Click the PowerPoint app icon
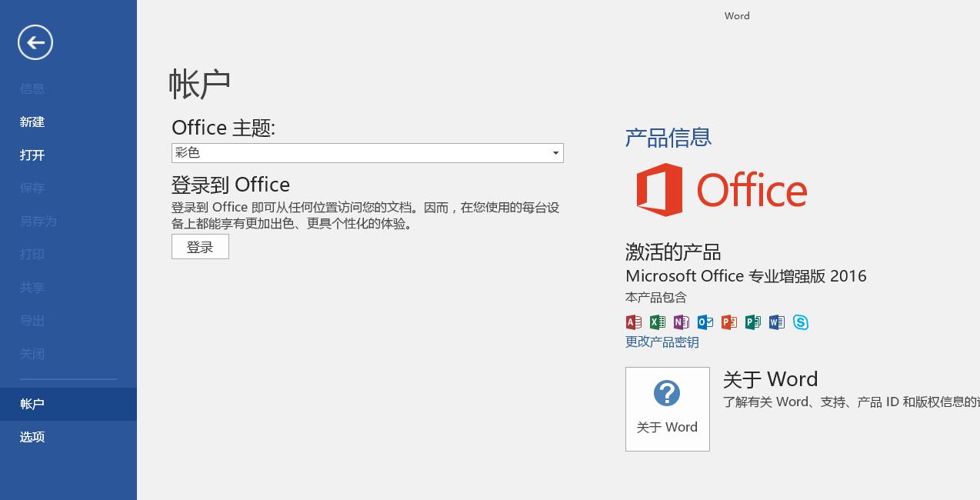980x500 pixels. point(729,322)
